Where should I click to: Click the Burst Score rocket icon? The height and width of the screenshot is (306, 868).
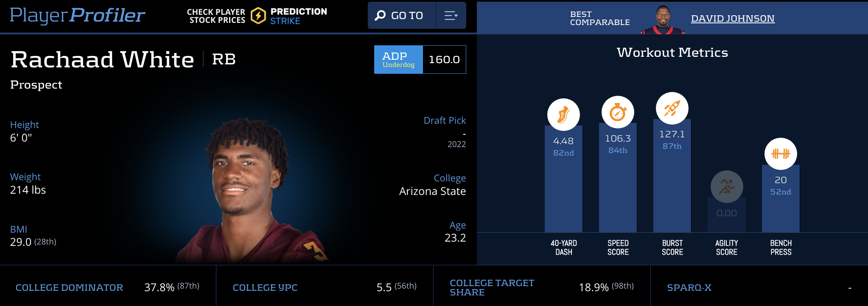(x=672, y=108)
